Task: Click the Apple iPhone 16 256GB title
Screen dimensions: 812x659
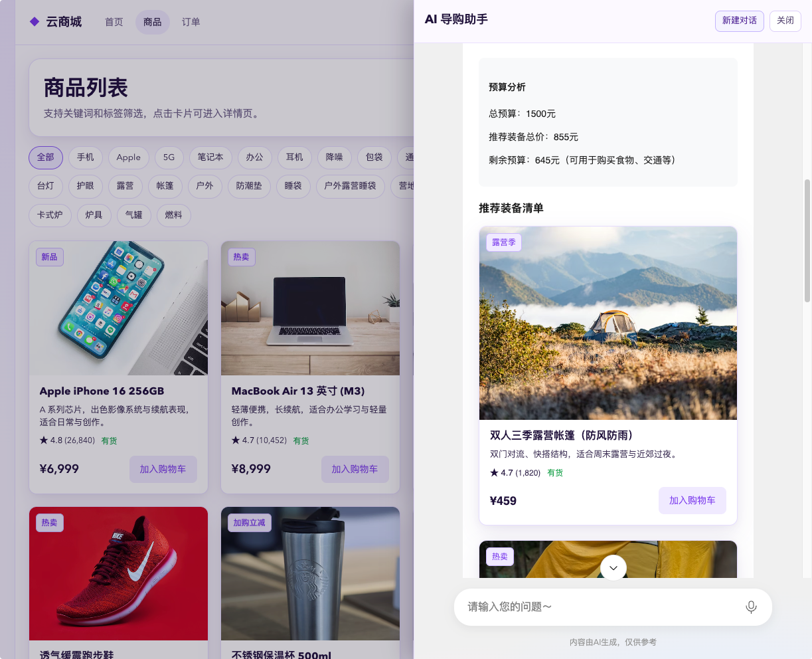Action: coord(102,391)
